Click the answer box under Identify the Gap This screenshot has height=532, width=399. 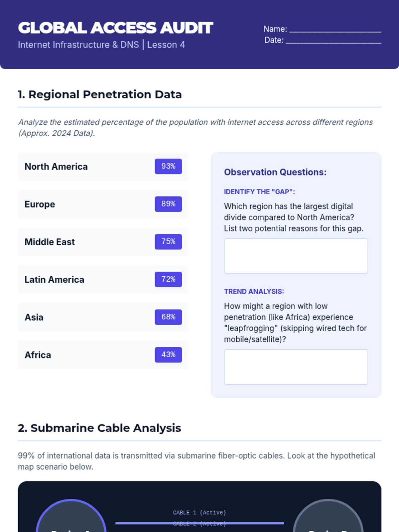click(296, 256)
